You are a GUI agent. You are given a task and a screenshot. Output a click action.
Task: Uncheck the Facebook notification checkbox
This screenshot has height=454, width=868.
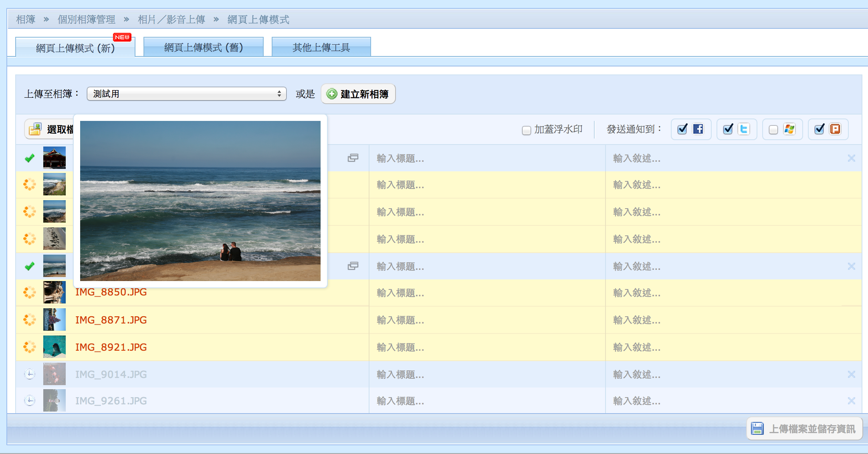(x=682, y=129)
